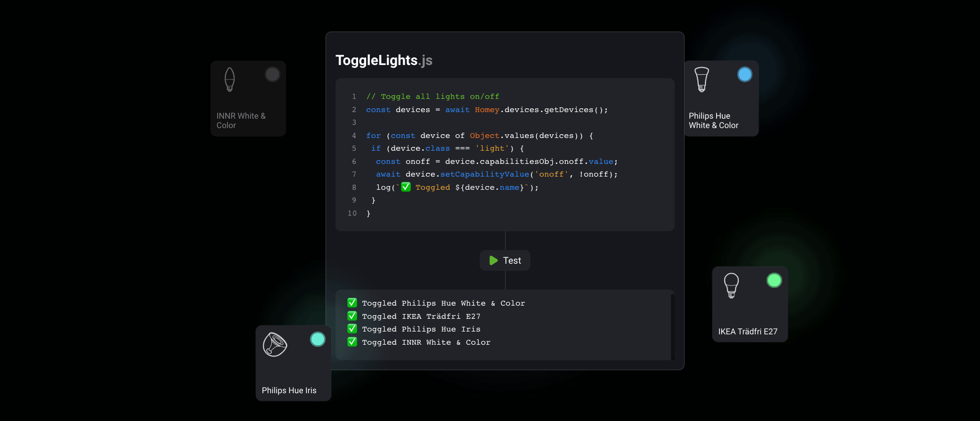Click the Philips Hue Iris lamp icon
The width and height of the screenshot is (980, 421).
pyautogui.click(x=275, y=344)
